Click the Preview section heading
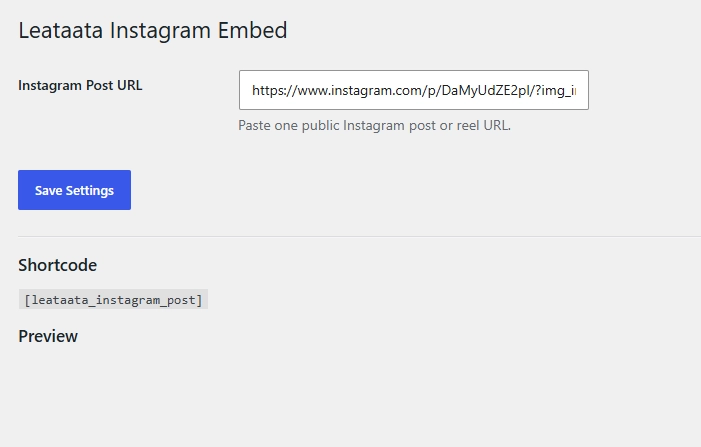This screenshot has width=701, height=447. point(48,336)
